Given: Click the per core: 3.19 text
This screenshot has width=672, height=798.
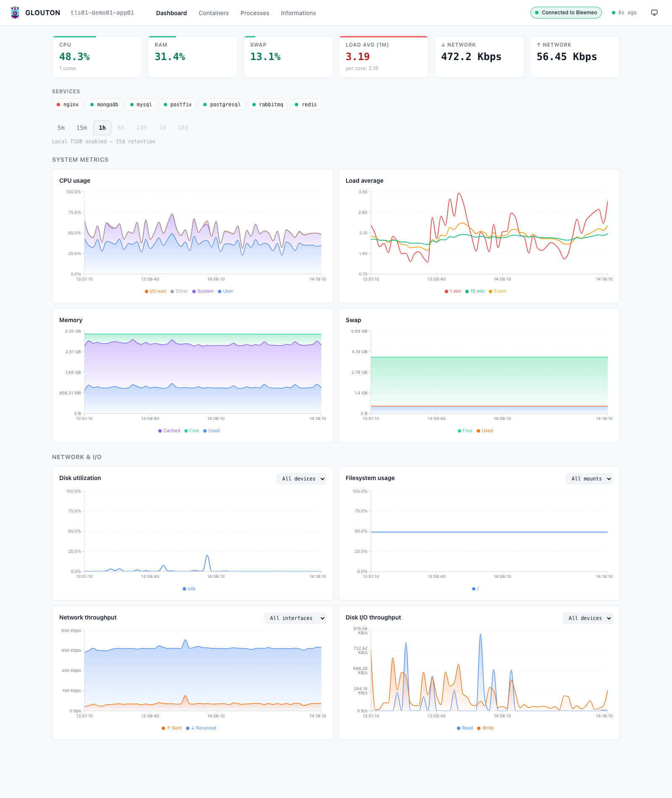Looking at the screenshot, I should (x=362, y=68).
